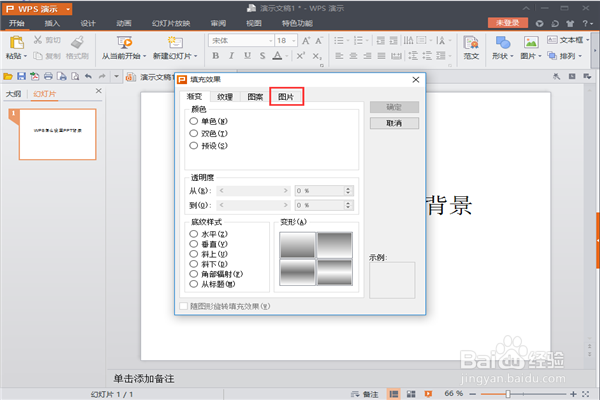The height and width of the screenshot is (400, 600).
Task: Select the 双色 two color radio button
Action: pos(194,133)
